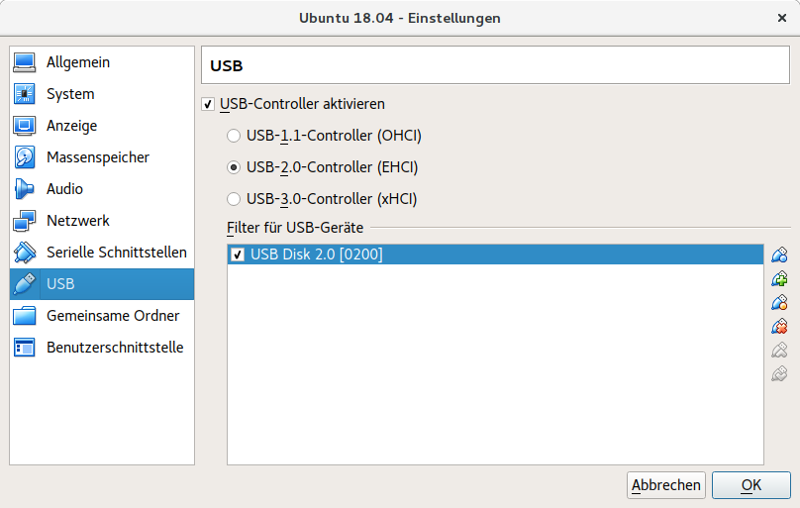Add empty USB filter icon
Screen dimensions: 800x508
pos(779,255)
